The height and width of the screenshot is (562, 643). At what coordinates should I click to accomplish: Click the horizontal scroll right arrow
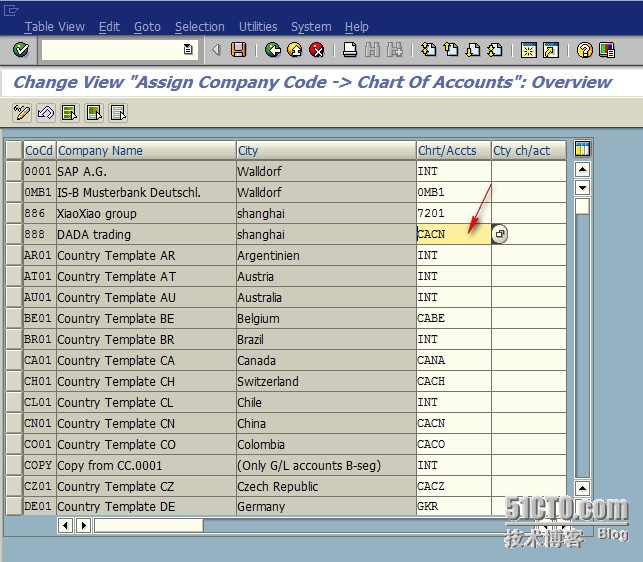pos(84,525)
